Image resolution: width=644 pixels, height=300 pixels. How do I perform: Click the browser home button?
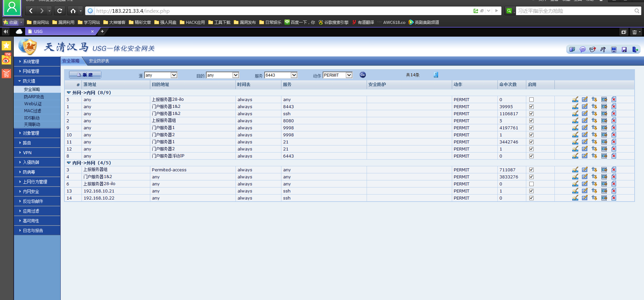tap(73, 11)
